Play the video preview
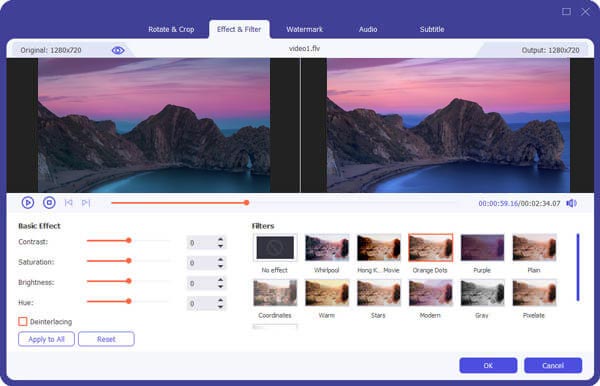 pos(28,202)
